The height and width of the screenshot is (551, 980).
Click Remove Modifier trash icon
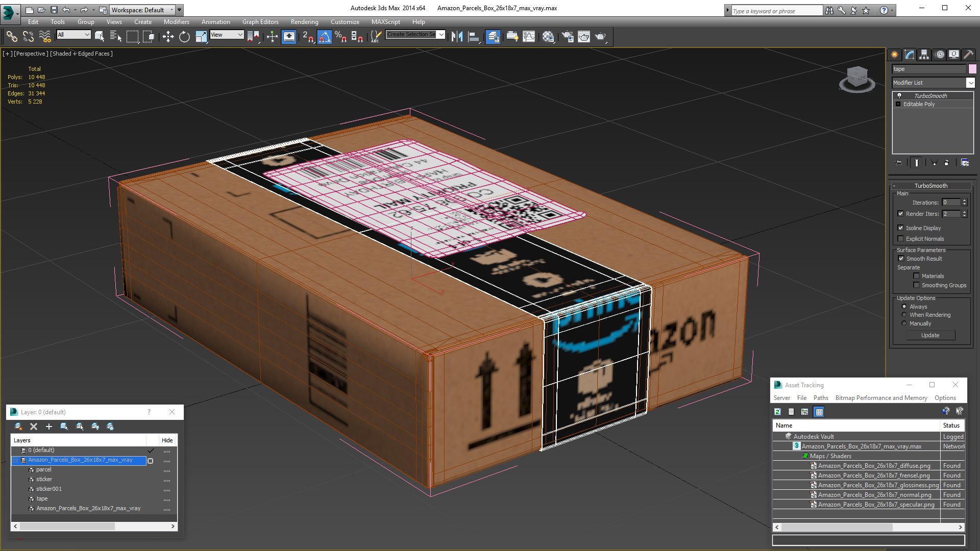(947, 162)
